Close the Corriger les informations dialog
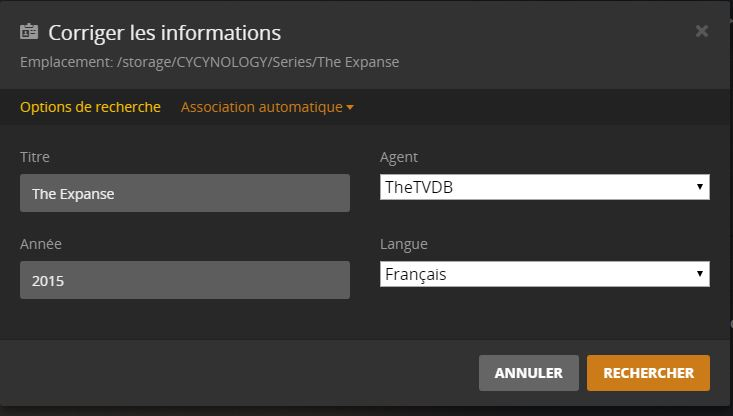This screenshot has height=416, width=733. (702, 31)
